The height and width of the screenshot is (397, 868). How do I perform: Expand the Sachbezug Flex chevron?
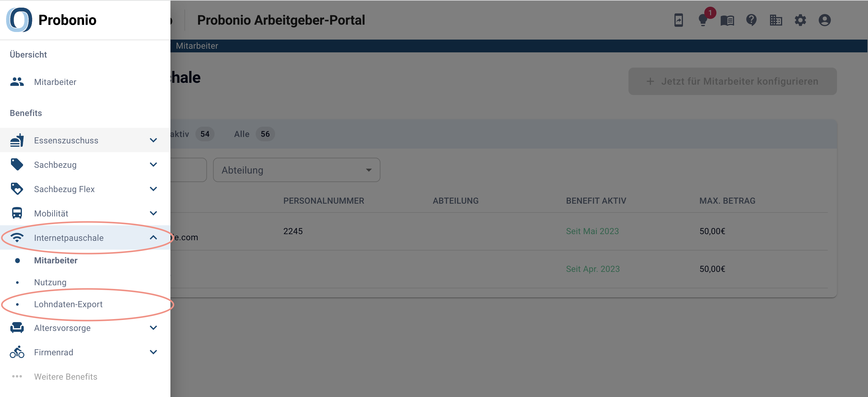[x=153, y=189]
